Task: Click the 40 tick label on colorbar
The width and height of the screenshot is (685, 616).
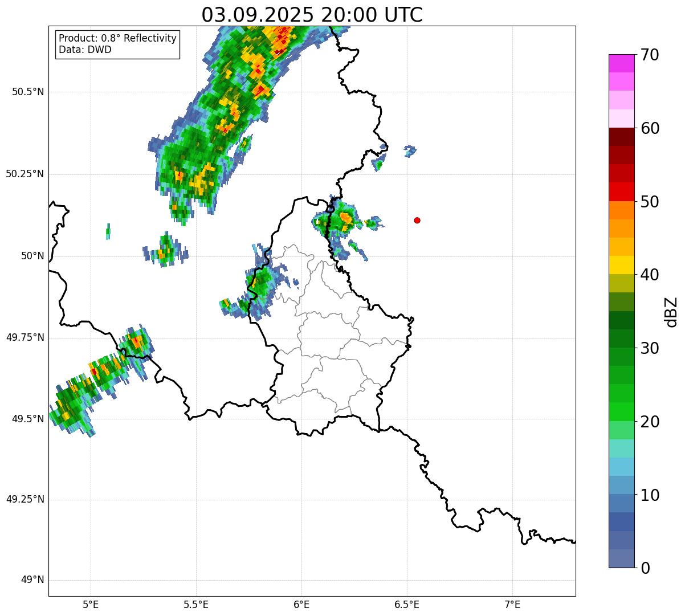Action: click(x=650, y=275)
